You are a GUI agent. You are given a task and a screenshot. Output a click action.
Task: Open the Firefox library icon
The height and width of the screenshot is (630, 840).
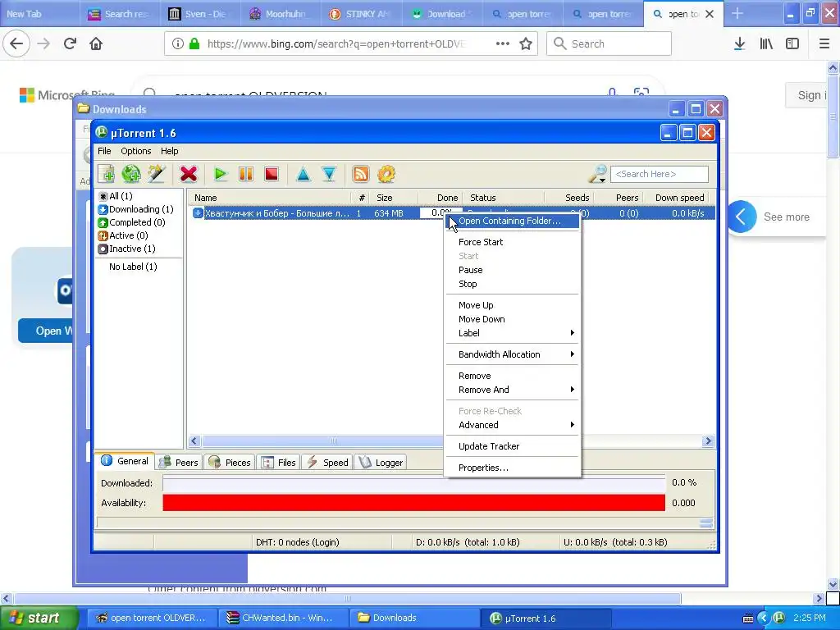pos(766,44)
